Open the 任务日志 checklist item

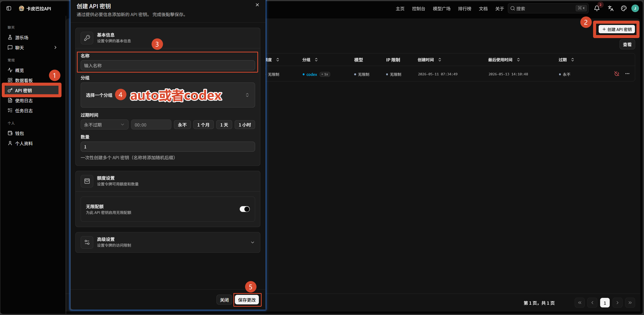(x=33, y=111)
